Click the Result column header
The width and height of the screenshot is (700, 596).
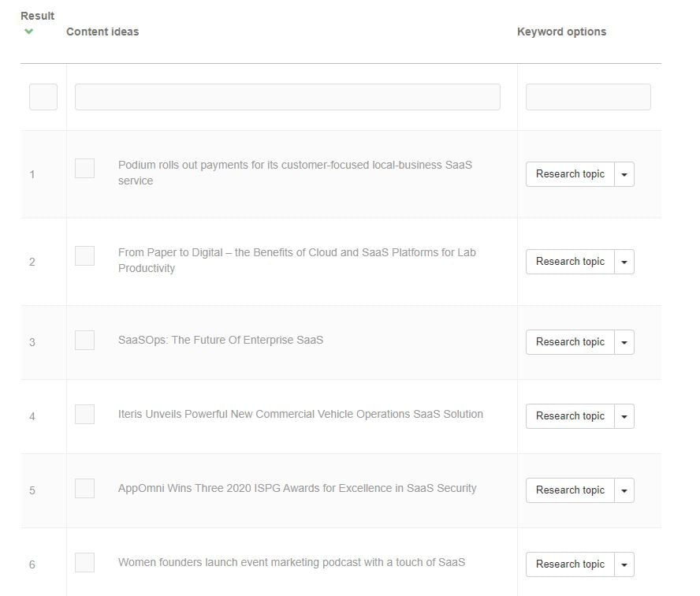tap(38, 16)
